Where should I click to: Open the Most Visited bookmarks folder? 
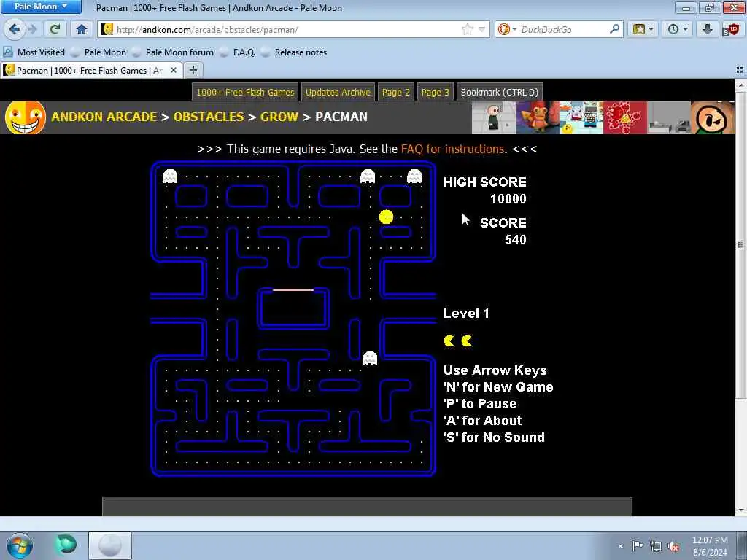[x=34, y=52]
